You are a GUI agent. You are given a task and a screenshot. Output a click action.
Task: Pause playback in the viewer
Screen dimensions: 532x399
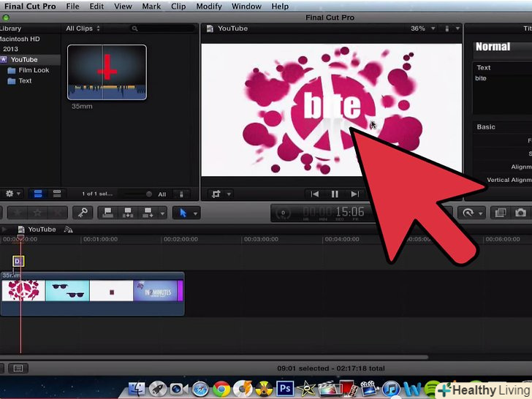(335, 194)
